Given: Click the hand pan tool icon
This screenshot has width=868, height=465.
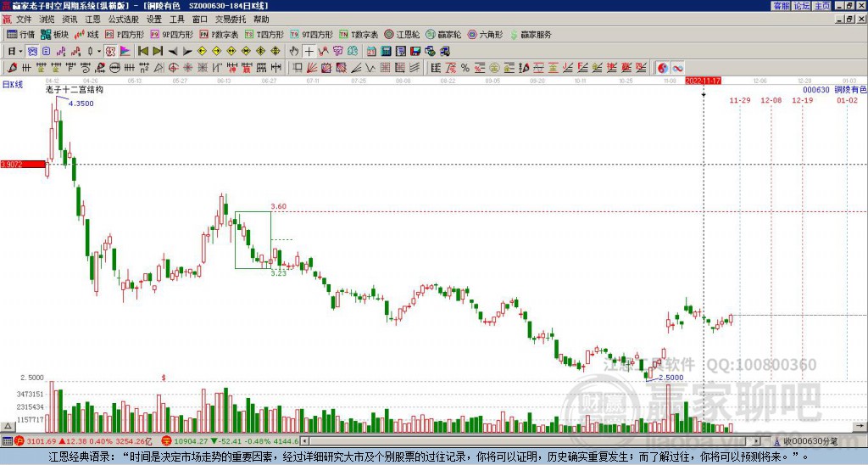Looking at the screenshot, I should [294, 51].
